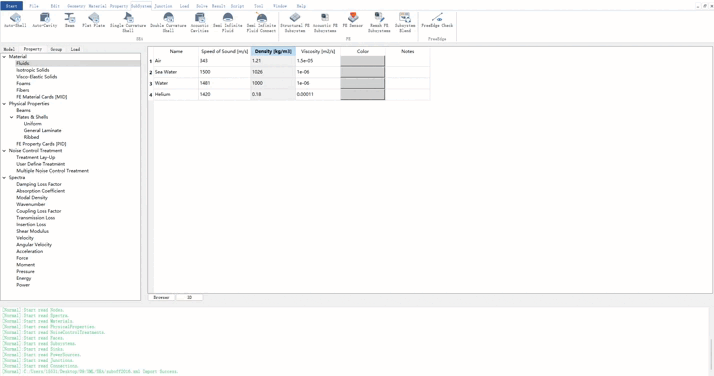Create a Structural FE Subsystem
Viewport: 714px width, 376px height.
[295, 23]
